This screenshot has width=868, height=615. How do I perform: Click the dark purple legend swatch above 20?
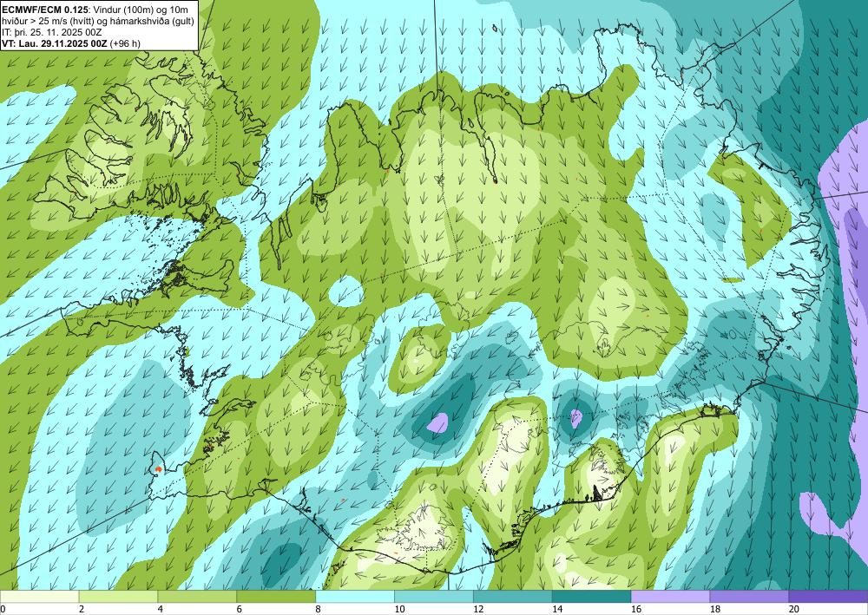[x=828, y=596]
